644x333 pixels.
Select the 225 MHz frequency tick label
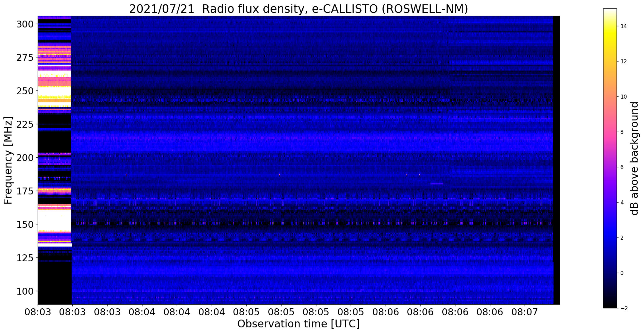(x=25, y=125)
